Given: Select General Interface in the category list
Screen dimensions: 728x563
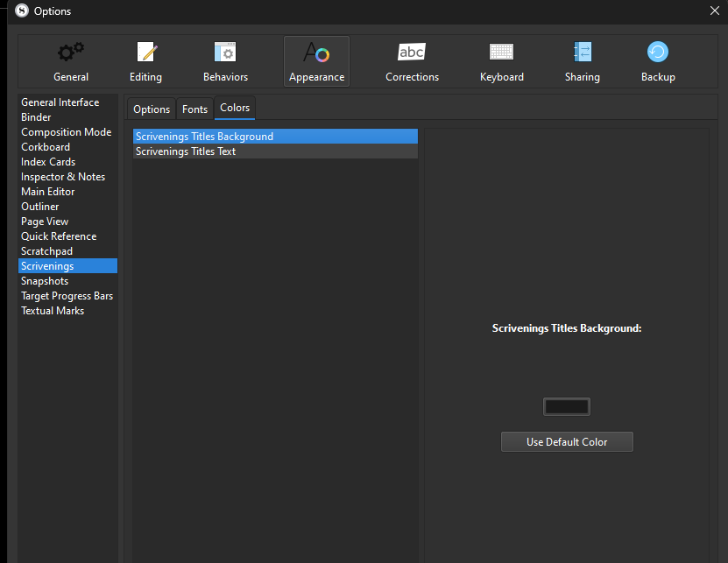Looking at the screenshot, I should tap(67, 102).
